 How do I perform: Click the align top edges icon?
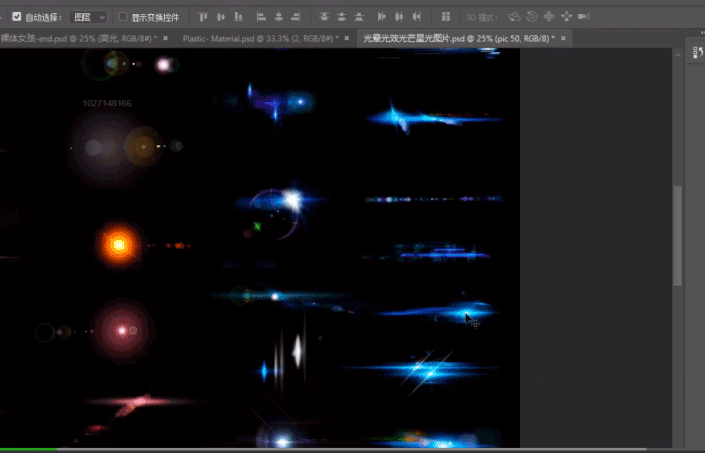203,17
